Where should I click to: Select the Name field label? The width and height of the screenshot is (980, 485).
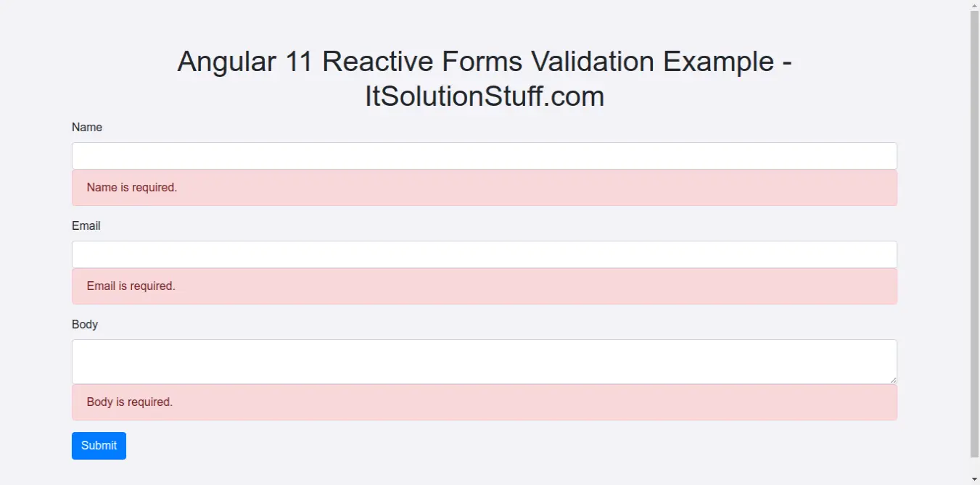tap(86, 127)
